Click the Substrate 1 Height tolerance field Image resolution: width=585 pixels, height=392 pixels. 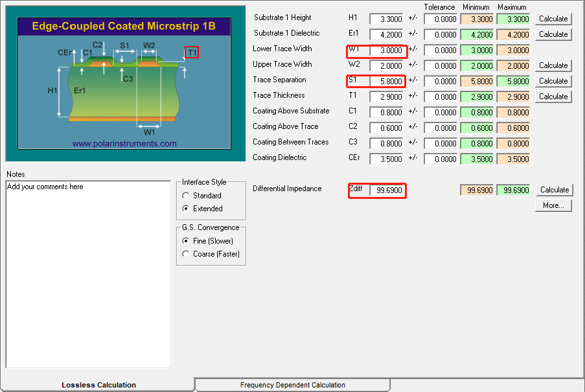(x=441, y=19)
